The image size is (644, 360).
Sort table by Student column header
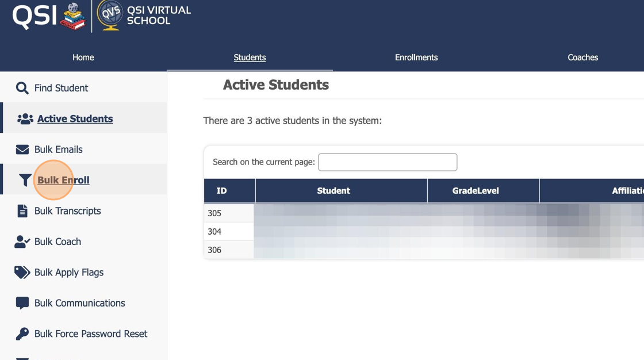pyautogui.click(x=333, y=191)
